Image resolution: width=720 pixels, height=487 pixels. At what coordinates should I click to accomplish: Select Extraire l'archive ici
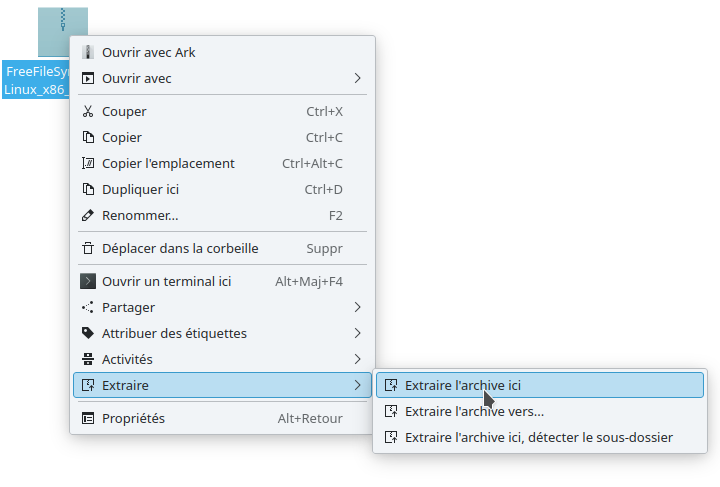pos(463,385)
